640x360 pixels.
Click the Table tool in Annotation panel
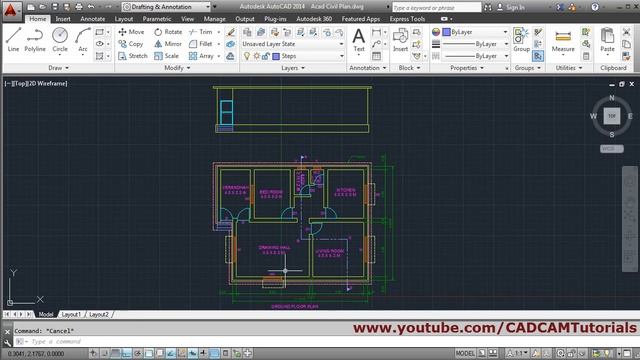click(x=376, y=56)
